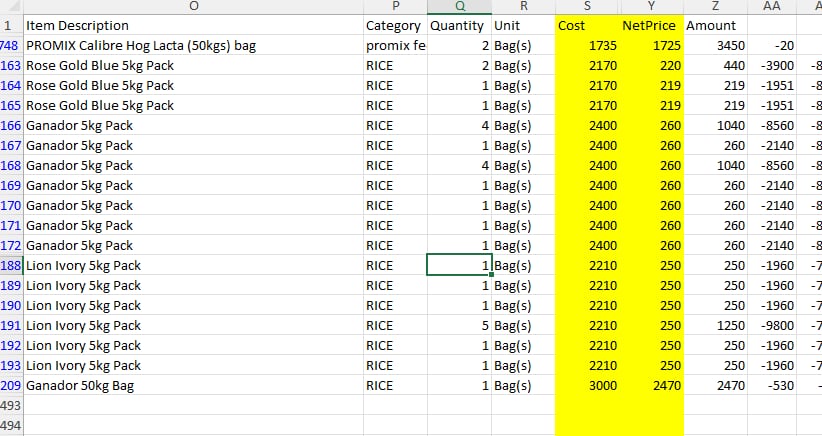Select the yellow Cost header cell

pos(587,25)
